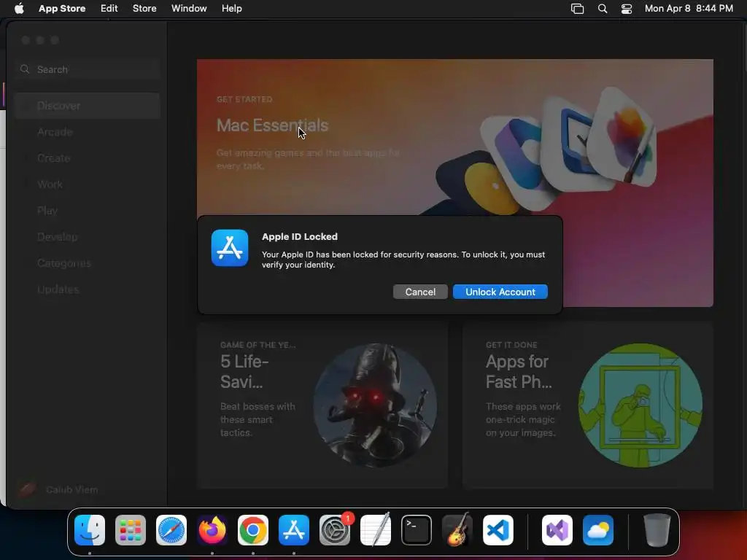Open Launchpad from the Dock
747x560 pixels.
(x=131, y=530)
